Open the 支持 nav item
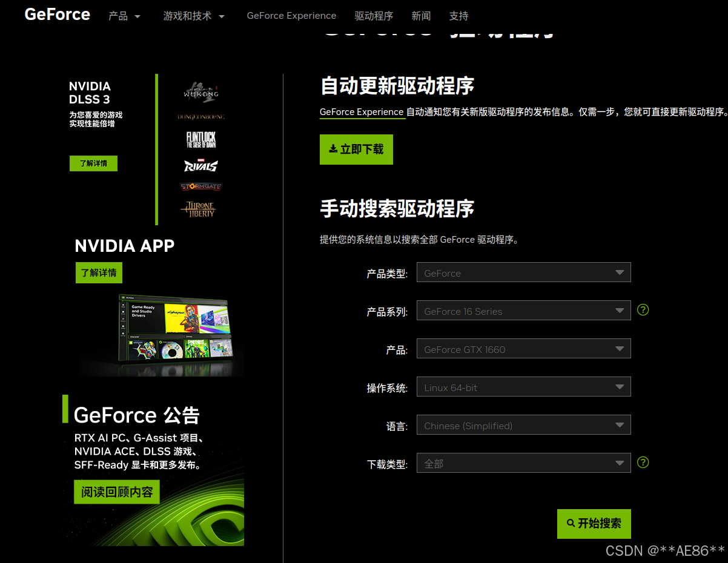This screenshot has width=728, height=563. pos(458,16)
